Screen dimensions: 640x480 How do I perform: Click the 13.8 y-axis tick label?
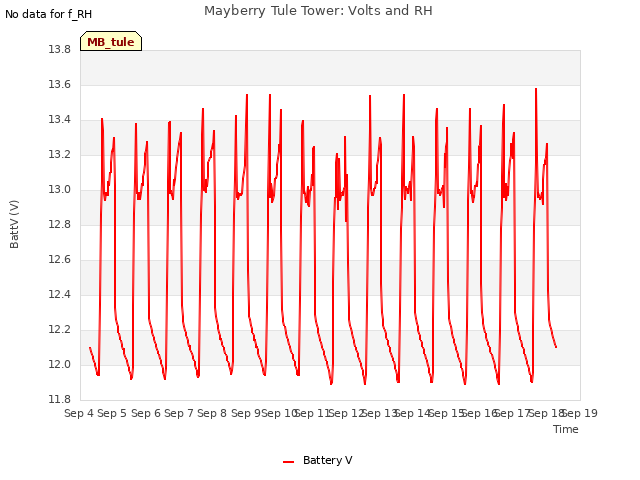(60, 49)
